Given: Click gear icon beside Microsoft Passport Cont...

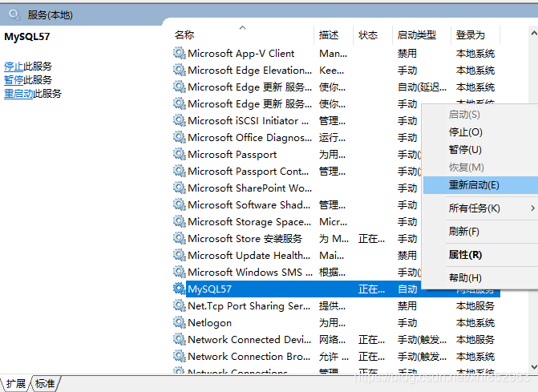Looking at the screenshot, I should click(x=179, y=171).
